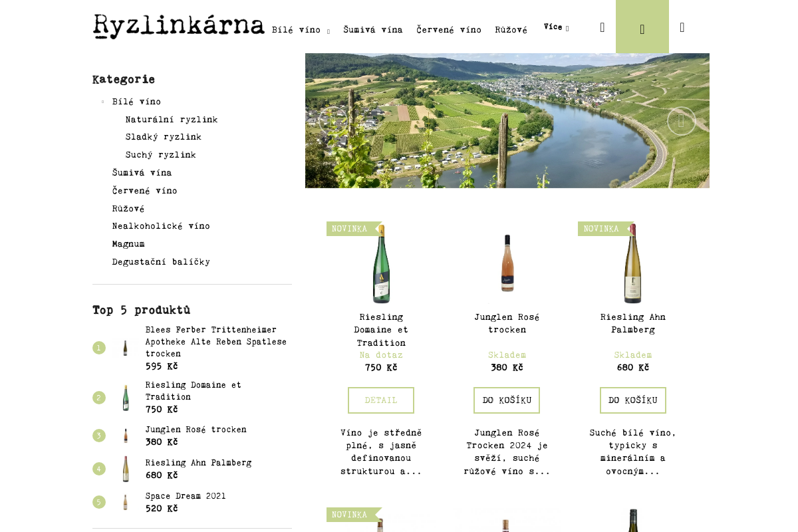
Task: Click the Junglen Rosé bottle image
Action: pos(507,262)
